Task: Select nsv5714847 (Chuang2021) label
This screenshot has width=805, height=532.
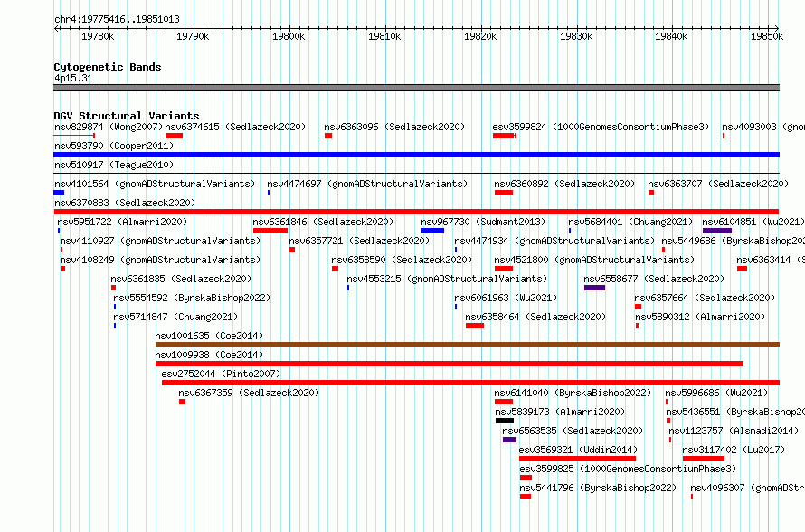Action: [175, 317]
